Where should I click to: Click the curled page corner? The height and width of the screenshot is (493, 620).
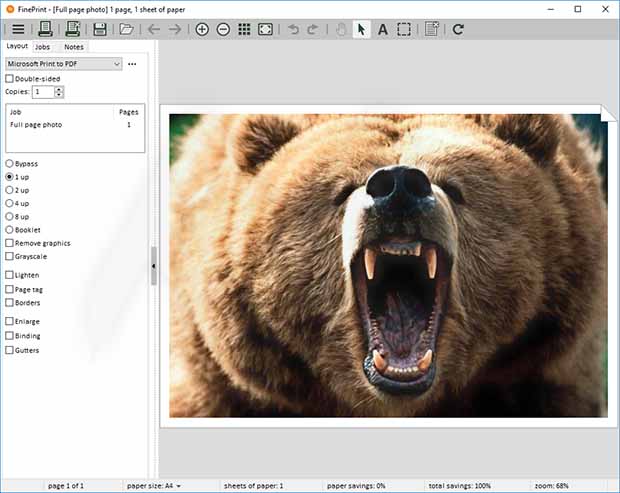[x=608, y=113]
